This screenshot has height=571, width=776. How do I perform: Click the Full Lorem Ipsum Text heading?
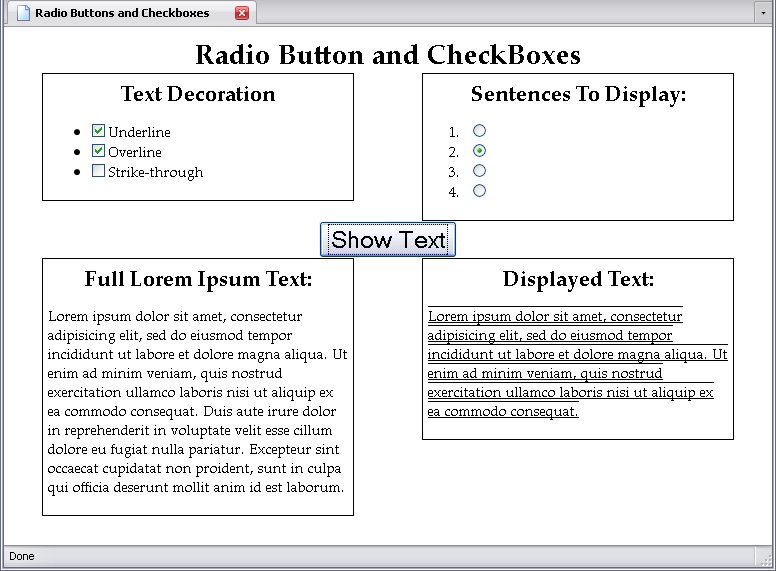[x=198, y=279]
